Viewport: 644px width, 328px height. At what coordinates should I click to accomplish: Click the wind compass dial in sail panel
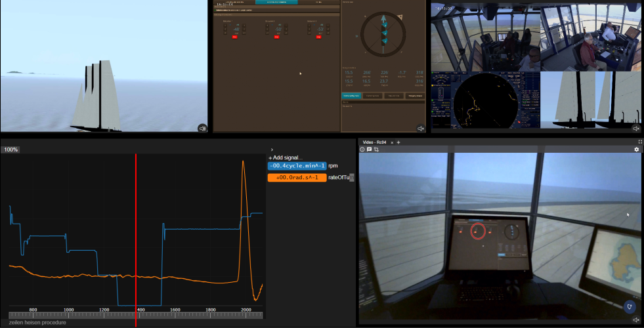(x=383, y=34)
